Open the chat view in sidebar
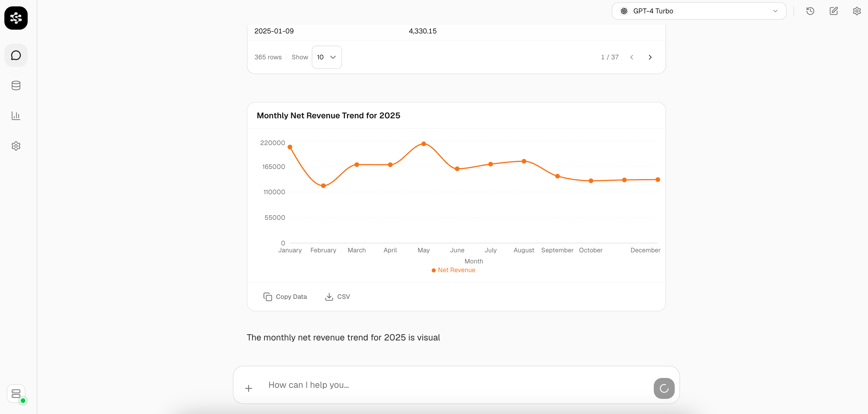This screenshot has height=414, width=868. coord(16,55)
